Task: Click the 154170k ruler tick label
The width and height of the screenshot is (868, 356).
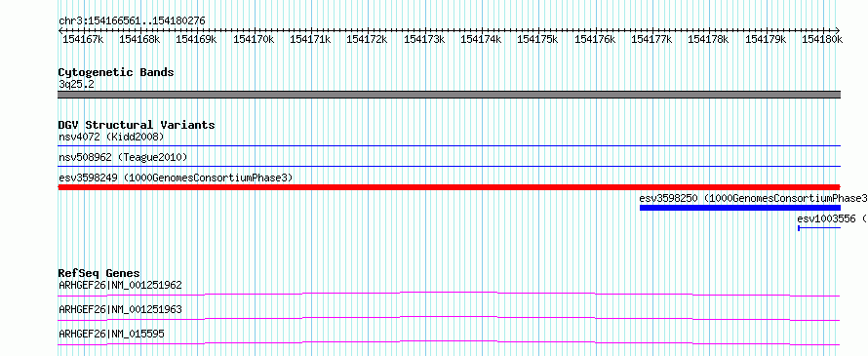Action: coord(254,40)
